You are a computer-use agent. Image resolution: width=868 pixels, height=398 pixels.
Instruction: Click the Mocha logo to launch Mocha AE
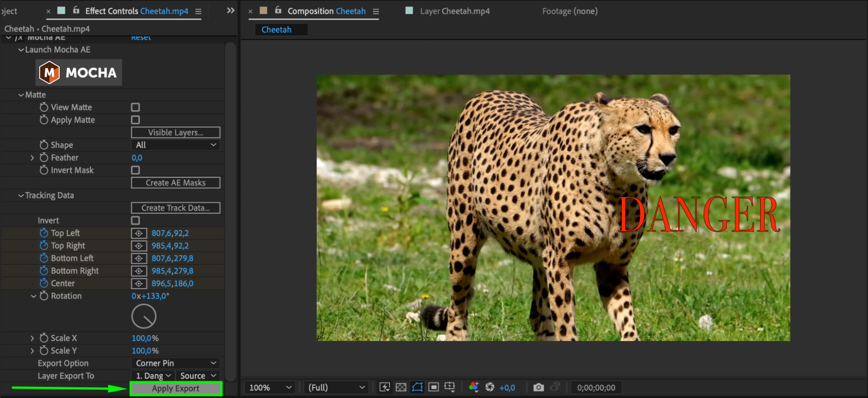coord(79,72)
